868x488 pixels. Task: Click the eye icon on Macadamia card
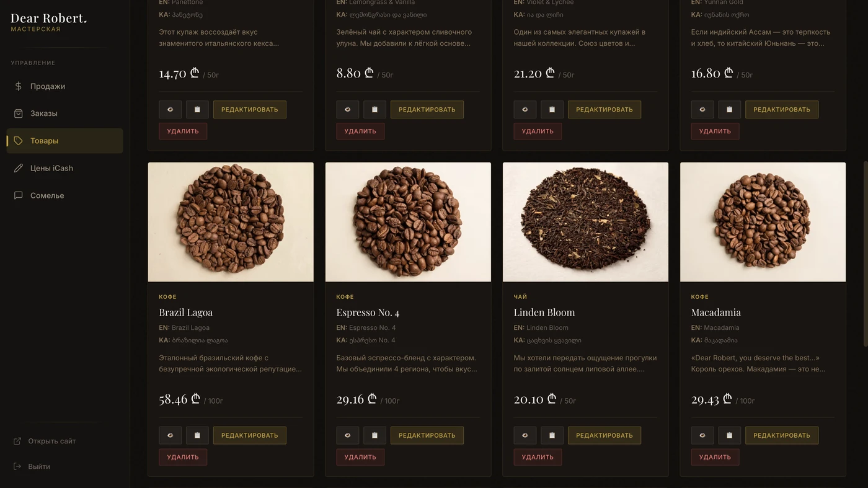pos(702,435)
